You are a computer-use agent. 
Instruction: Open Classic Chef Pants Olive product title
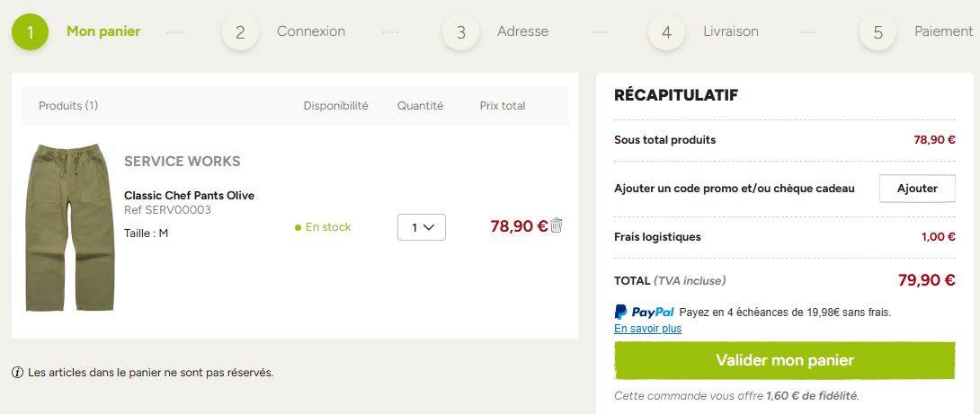(190, 196)
